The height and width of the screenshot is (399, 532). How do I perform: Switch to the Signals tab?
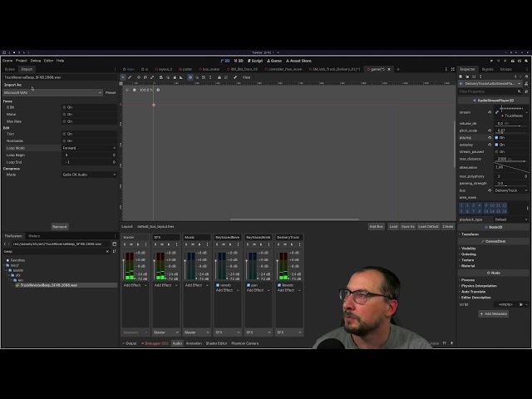point(488,69)
